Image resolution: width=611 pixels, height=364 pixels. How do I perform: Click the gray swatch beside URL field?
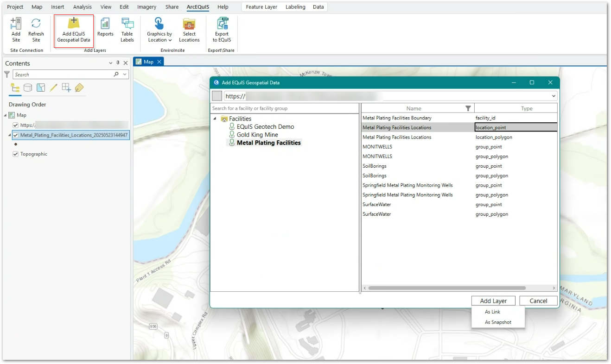pos(217,96)
